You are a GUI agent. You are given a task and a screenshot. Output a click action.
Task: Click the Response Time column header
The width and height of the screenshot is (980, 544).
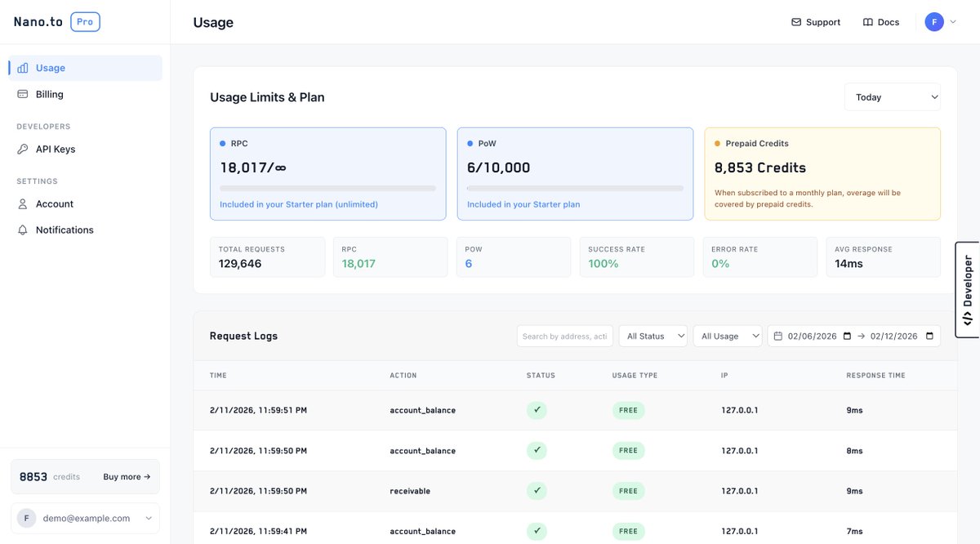875,376
